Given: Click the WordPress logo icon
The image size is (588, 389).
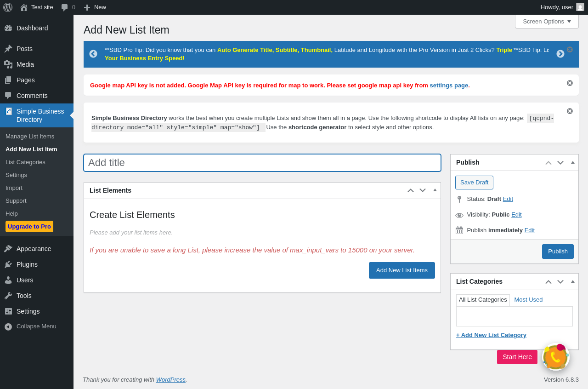Looking at the screenshot, I should [8, 7].
